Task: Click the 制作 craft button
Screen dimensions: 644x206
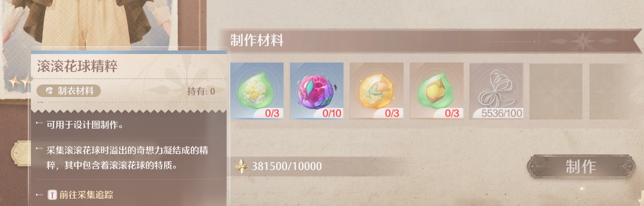Action: [581, 166]
